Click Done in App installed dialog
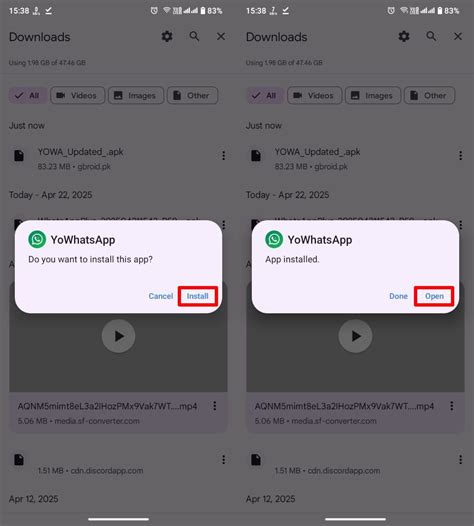Viewport: 474px width, 526px height. pyautogui.click(x=398, y=296)
